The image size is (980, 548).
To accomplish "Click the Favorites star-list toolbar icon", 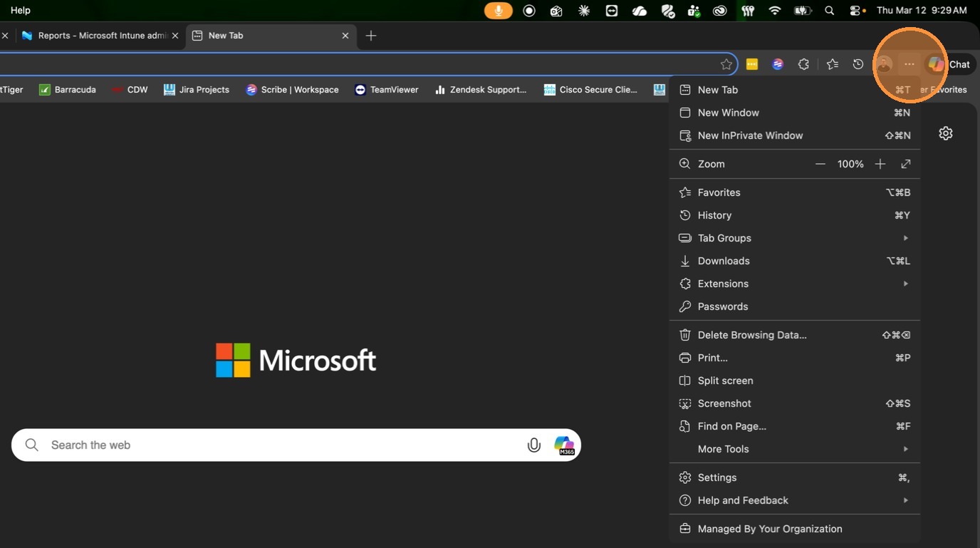I will [833, 64].
